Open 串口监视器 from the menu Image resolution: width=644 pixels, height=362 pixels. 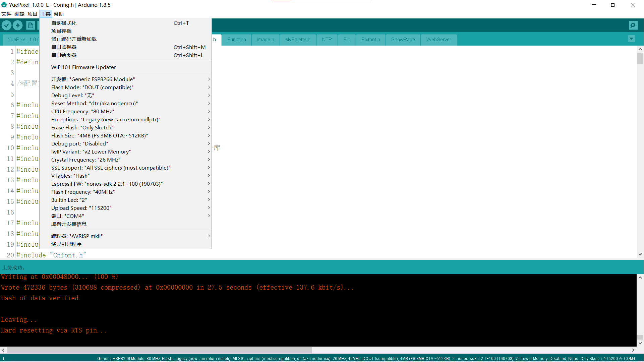[64, 47]
